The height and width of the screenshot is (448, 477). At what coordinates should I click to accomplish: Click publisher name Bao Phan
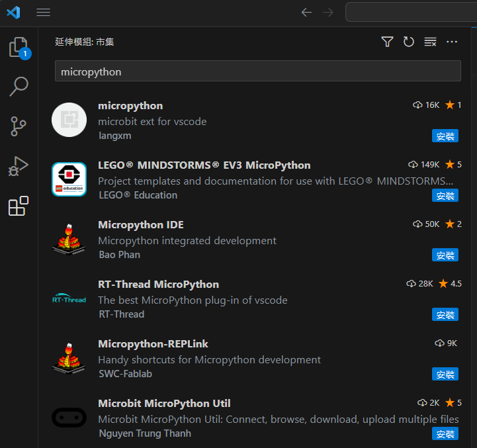point(119,255)
